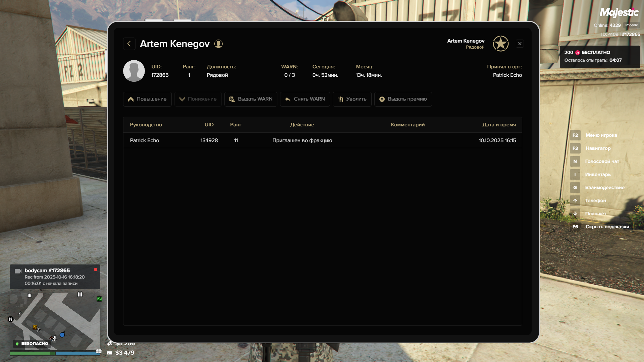Click the bodycam camera icon

pos(18,271)
